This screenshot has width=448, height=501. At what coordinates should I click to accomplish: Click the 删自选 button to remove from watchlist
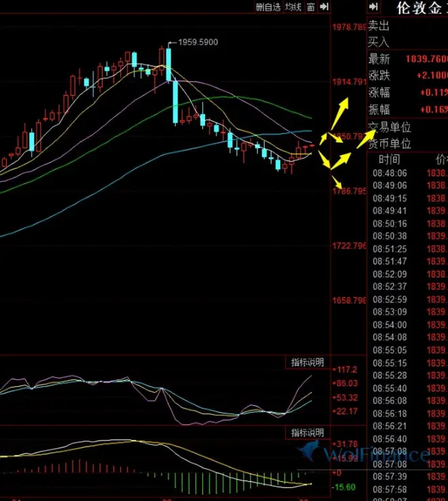tap(267, 7)
